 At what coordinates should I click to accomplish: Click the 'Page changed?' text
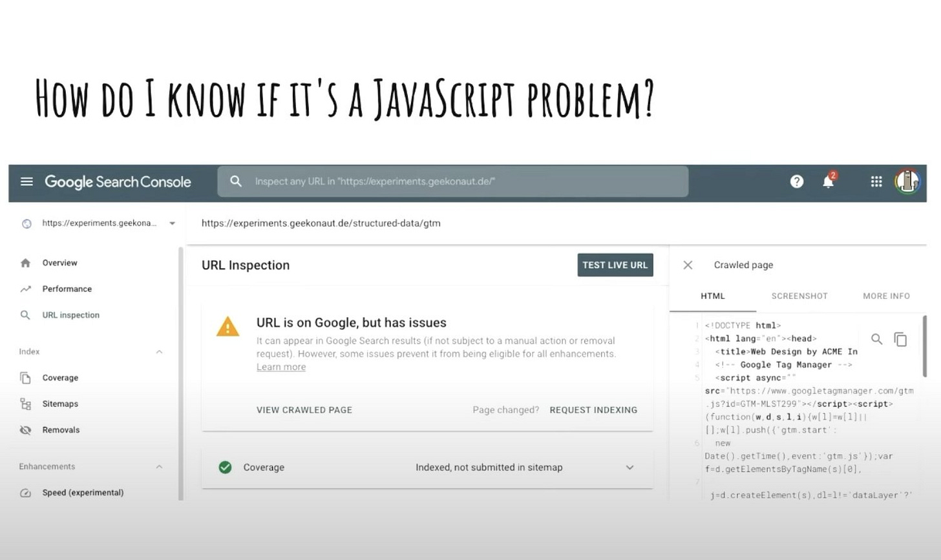coord(505,410)
